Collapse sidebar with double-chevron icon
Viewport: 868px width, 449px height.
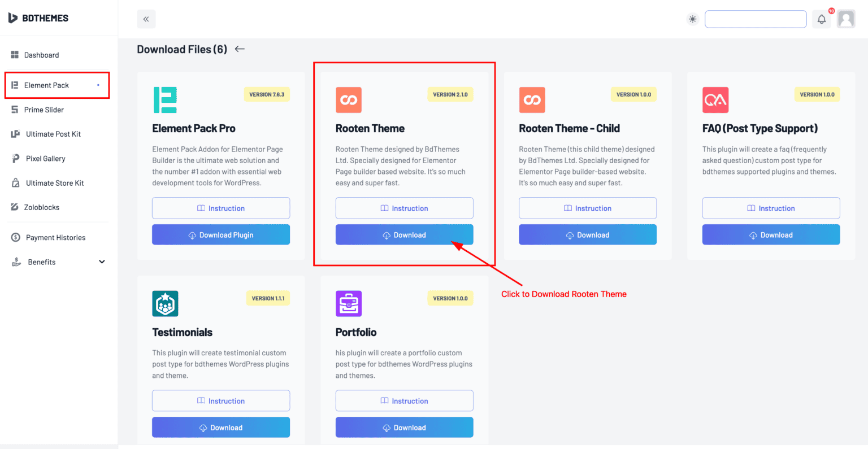tap(146, 19)
